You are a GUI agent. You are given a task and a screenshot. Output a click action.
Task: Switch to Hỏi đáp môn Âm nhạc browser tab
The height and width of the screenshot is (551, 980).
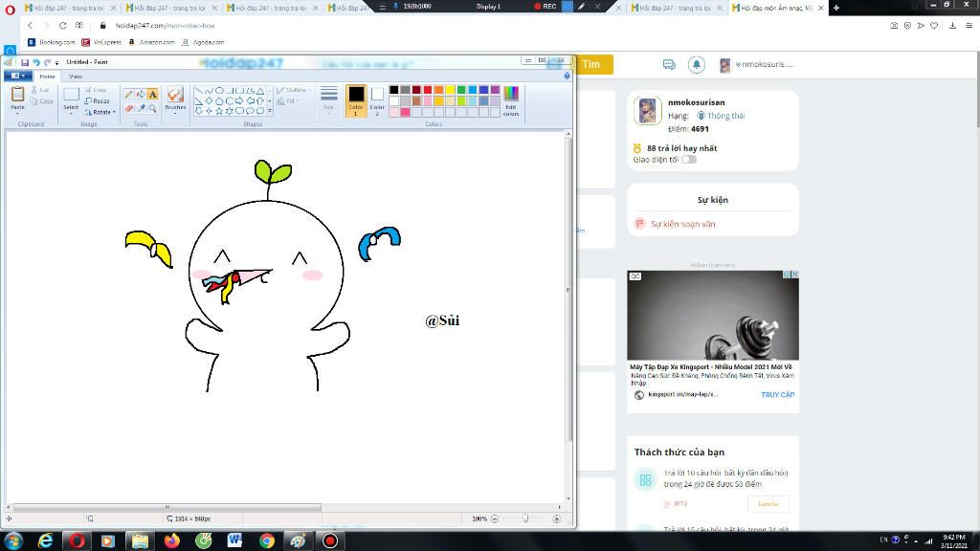coord(777,8)
